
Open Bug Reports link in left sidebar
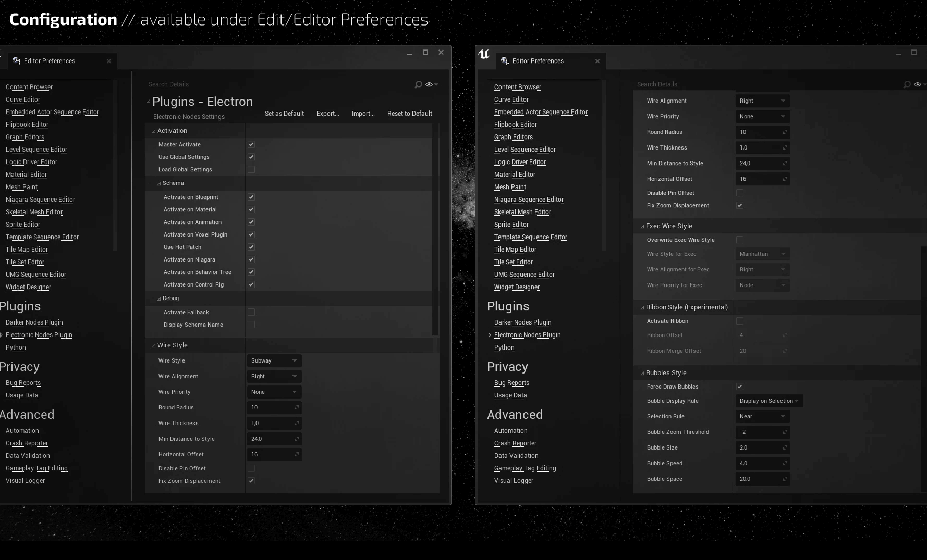23,383
